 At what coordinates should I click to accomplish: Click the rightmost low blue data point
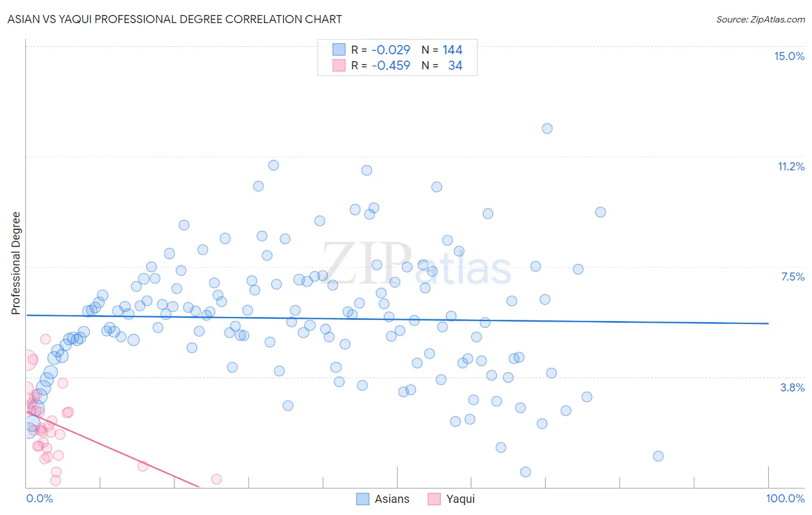658,456
